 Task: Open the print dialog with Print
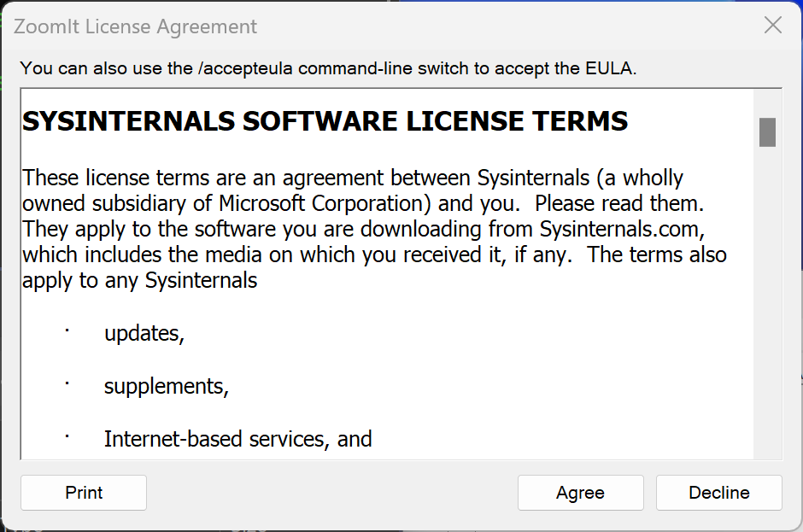[x=83, y=493]
